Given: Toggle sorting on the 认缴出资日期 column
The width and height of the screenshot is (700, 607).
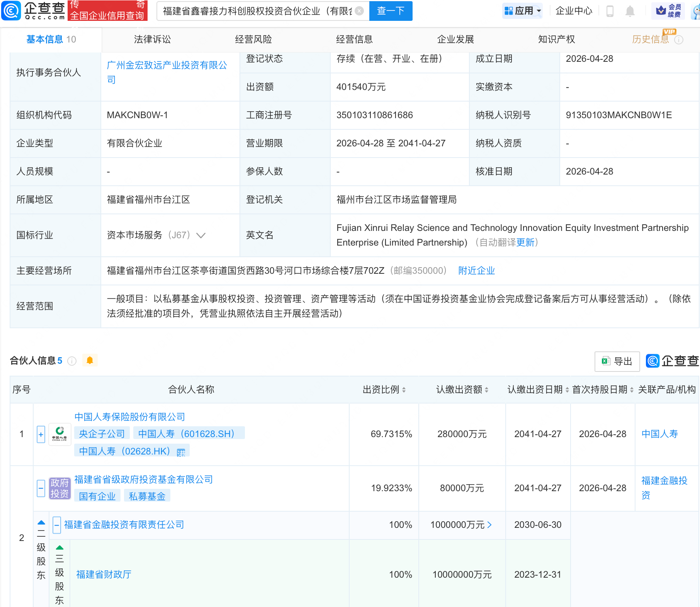Looking at the screenshot, I should point(566,390).
